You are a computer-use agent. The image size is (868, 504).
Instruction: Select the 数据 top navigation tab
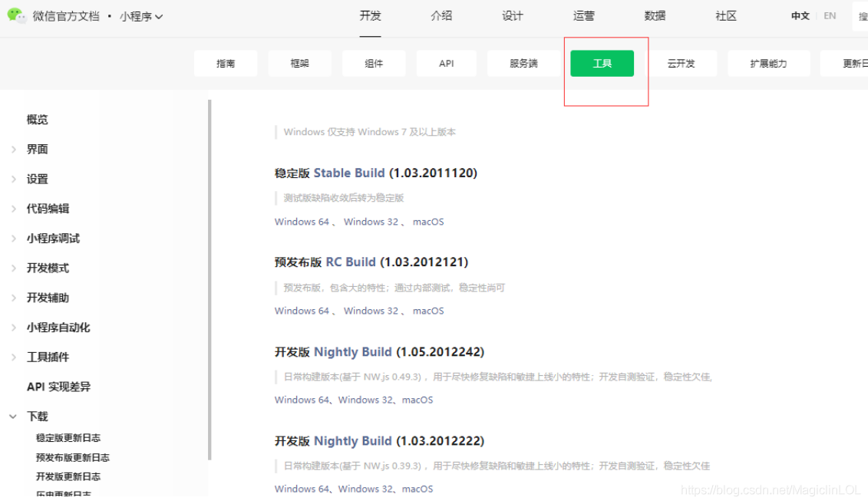click(655, 16)
